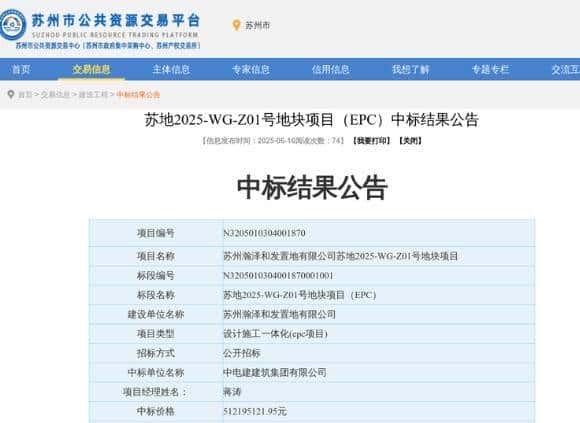Image resolution: width=580 pixels, height=423 pixels.
Task: Select the 项目名称 value starting 苏州瀚泽和发置地有限公司苏地2025
Action: point(341,256)
